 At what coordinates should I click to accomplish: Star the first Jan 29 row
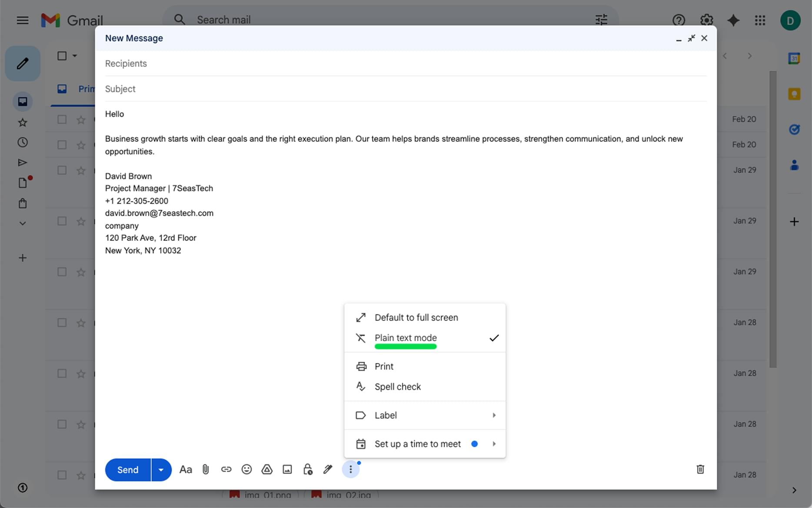(81, 170)
